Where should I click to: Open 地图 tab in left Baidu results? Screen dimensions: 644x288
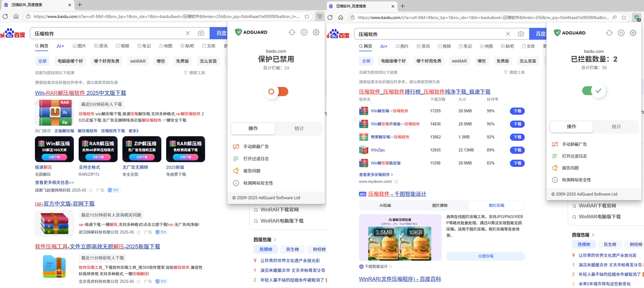[x=166, y=46]
